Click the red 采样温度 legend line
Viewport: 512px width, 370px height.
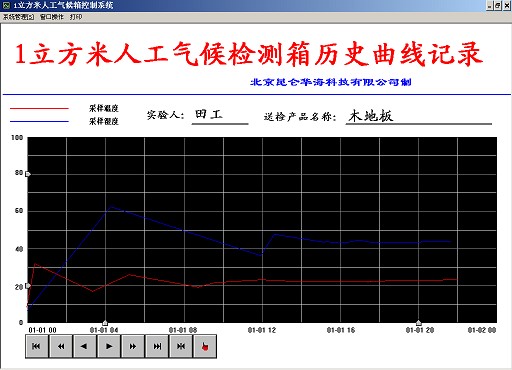point(39,108)
